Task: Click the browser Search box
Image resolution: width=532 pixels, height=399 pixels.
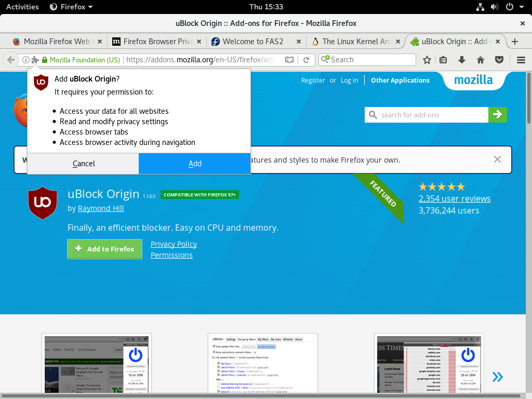Action: [367, 60]
